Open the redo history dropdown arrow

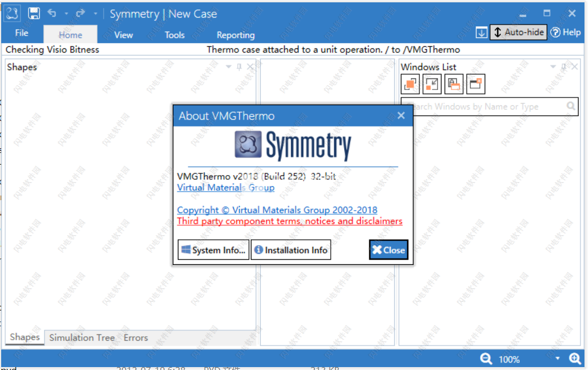[95, 14]
